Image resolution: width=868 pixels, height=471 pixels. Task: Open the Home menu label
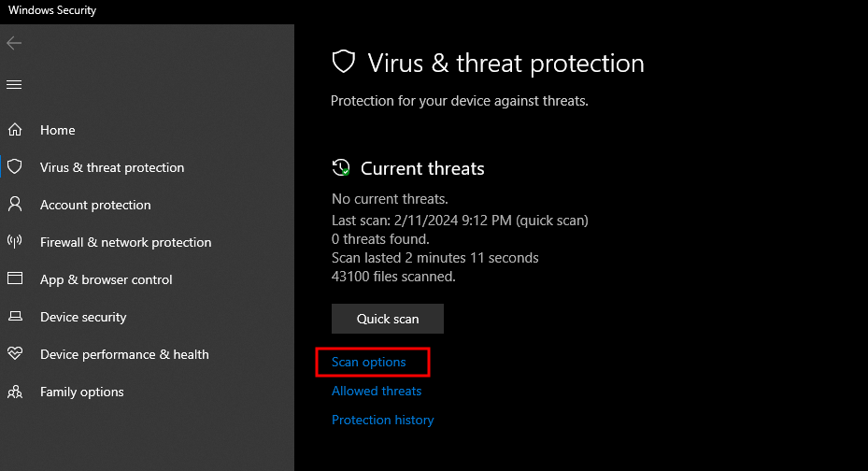click(x=58, y=130)
